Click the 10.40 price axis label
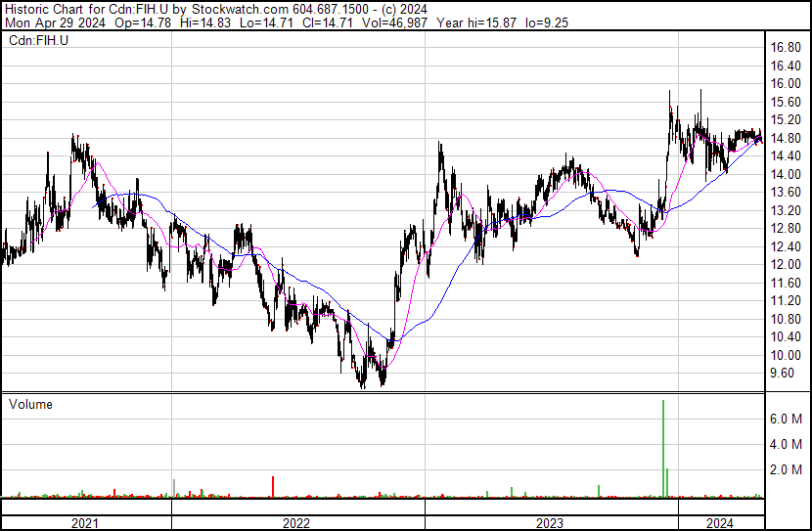The width and height of the screenshot is (812, 531). (x=785, y=337)
